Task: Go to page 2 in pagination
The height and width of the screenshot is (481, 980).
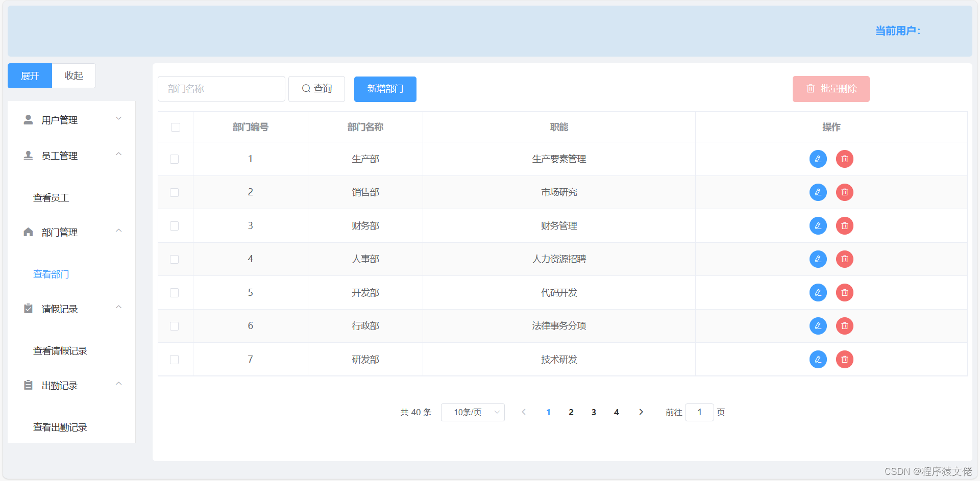Action: [x=571, y=412]
